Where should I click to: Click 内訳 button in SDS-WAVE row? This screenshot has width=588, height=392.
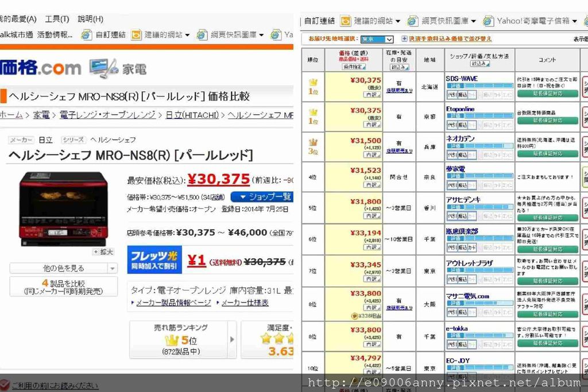coord(372,95)
